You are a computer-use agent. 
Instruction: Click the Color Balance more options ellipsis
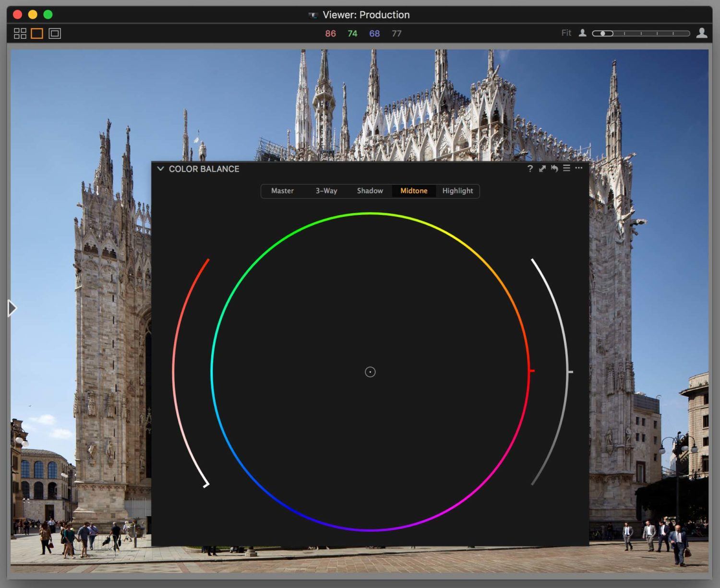[x=579, y=169]
